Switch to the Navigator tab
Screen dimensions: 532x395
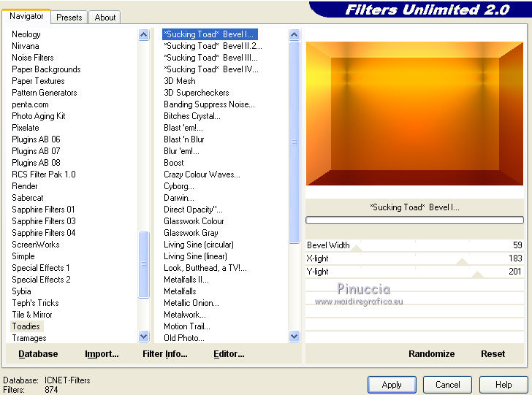coord(26,16)
